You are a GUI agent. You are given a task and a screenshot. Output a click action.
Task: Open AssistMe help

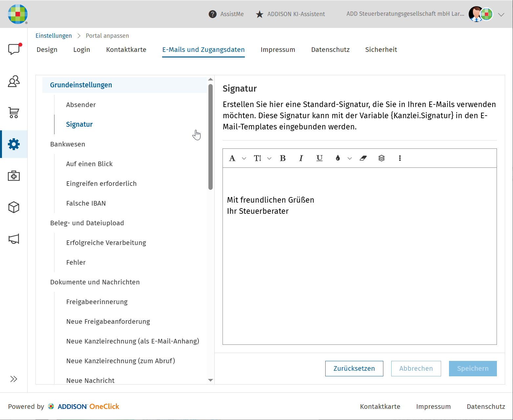(226, 14)
